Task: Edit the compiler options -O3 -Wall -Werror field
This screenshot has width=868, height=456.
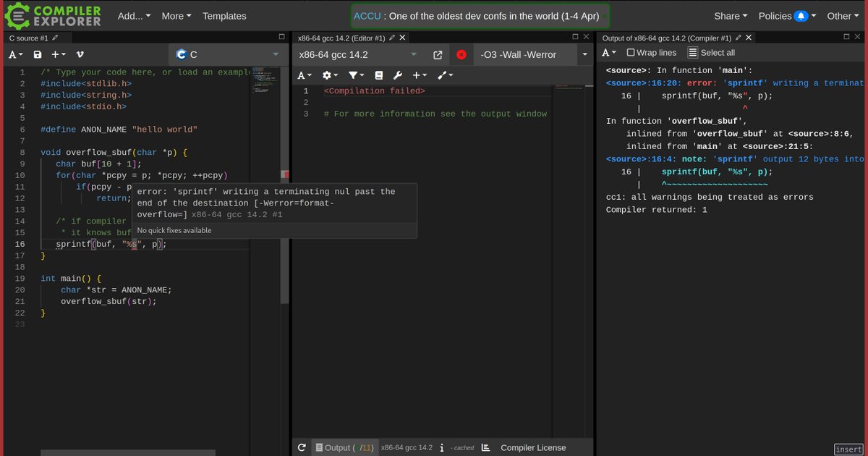Action: (x=525, y=54)
